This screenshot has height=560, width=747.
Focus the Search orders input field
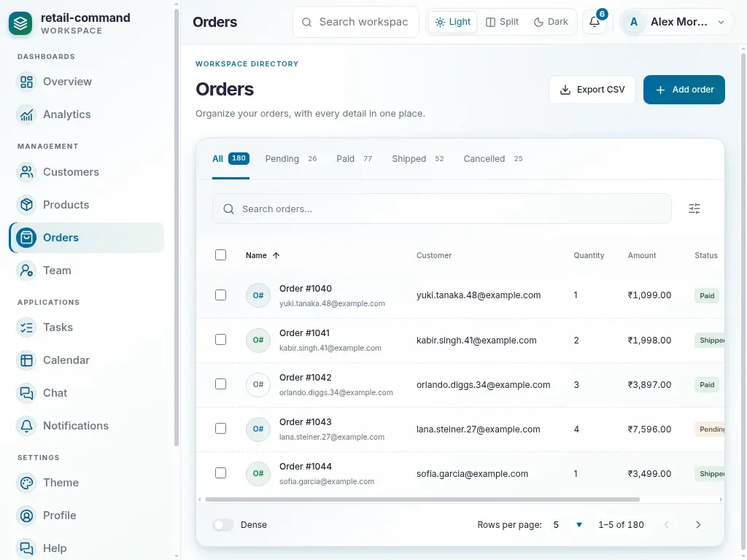pyautogui.click(x=442, y=209)
